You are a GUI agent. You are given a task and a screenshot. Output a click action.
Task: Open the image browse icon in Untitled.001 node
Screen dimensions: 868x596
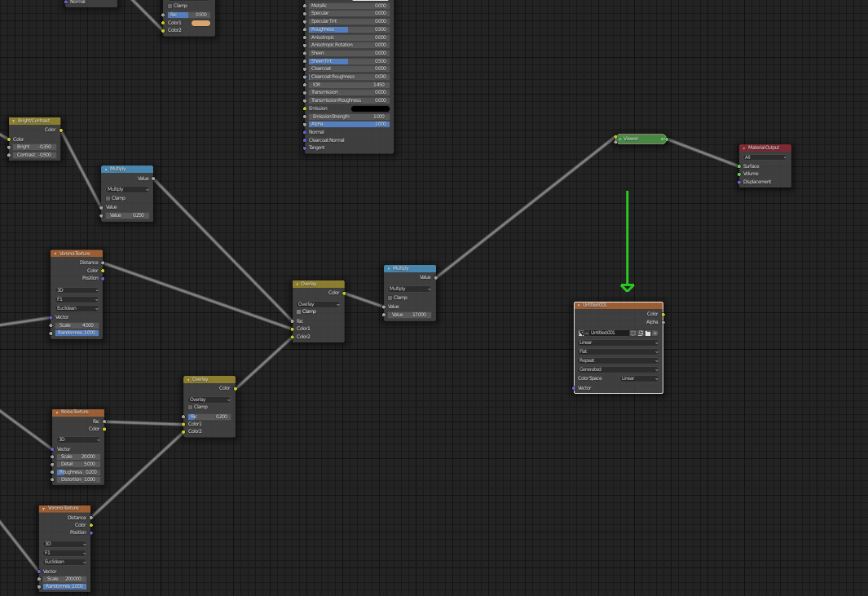coord(582,333)
